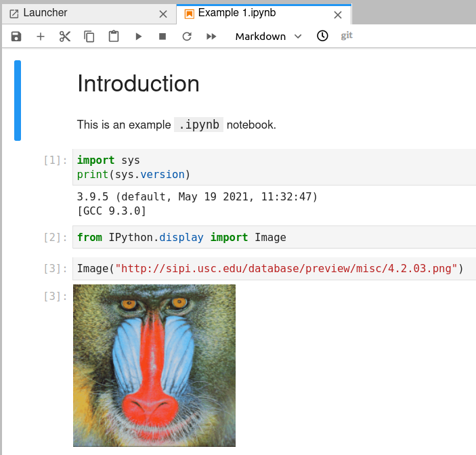Screen dimensions: 476x455
Task: Click the git toolbar button
Action: click(x=347, y=36)
